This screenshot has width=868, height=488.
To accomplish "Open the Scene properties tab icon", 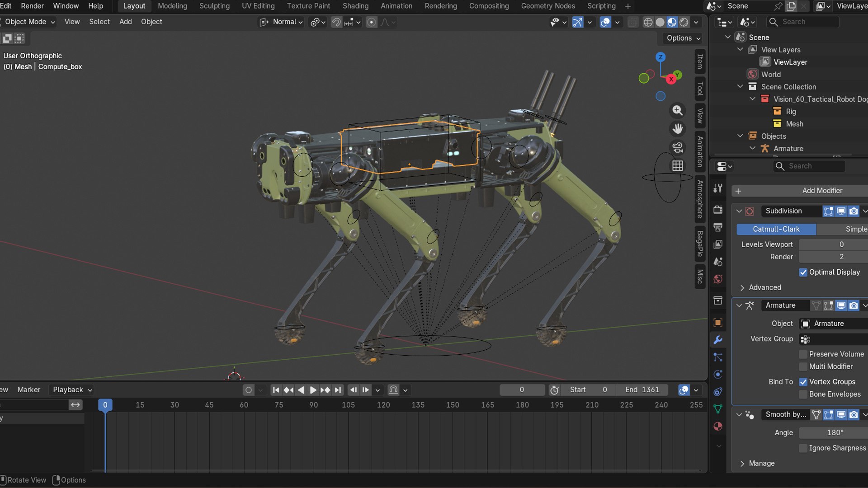I will point(718,262).
